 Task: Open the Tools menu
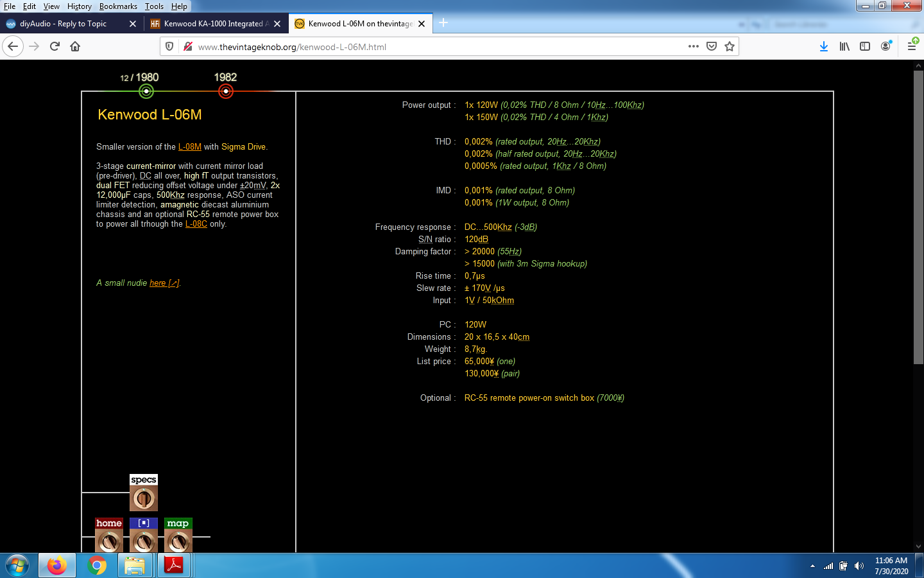pyautogui.click(x=154, y=6)
